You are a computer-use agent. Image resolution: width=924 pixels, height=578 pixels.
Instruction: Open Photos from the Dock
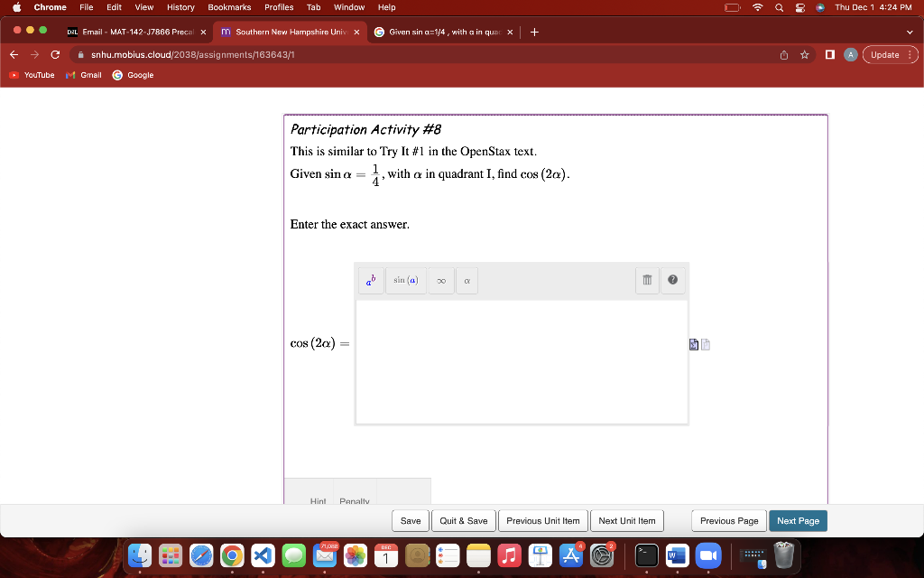[356, 555]
